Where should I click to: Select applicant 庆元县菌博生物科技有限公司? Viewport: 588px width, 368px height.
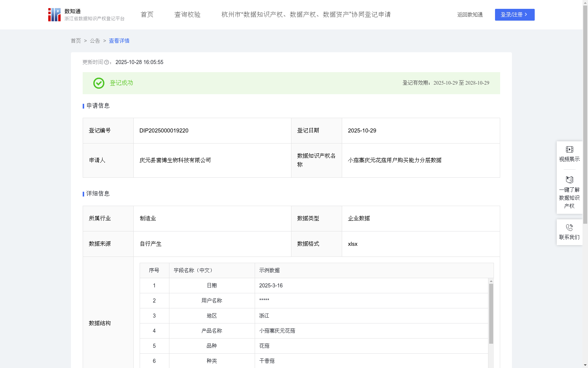click(175, 160)
